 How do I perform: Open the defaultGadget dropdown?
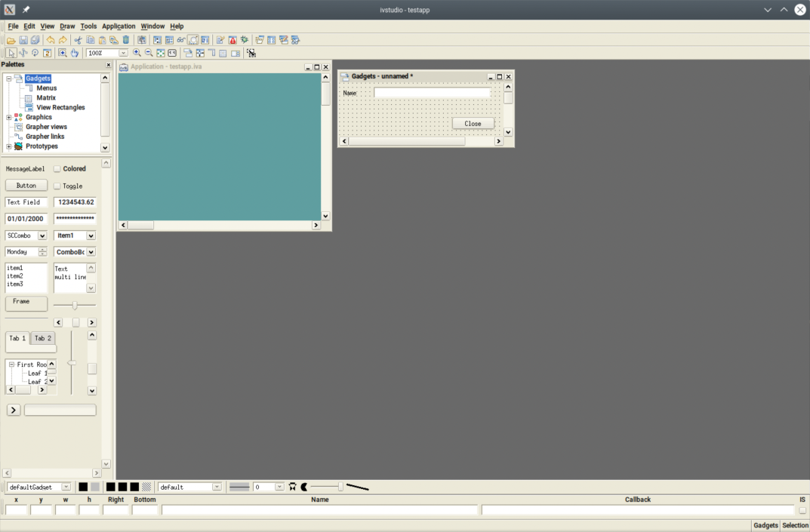[66, 487]
